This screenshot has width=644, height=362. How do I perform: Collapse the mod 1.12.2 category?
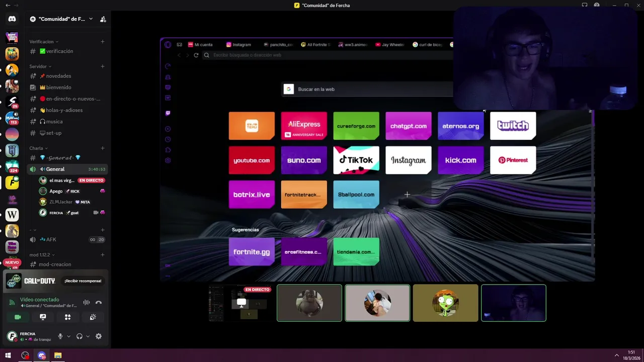[x=42, y=255]
